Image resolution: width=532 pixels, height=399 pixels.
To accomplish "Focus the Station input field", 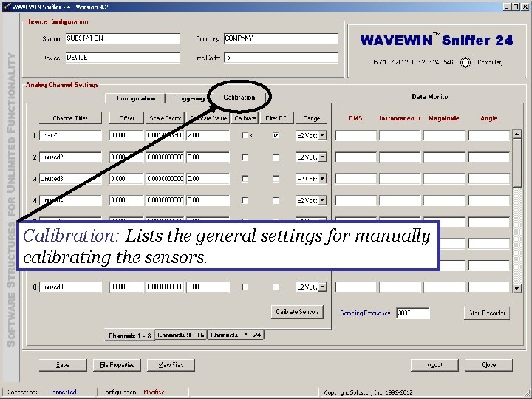I will click(123, 38).
